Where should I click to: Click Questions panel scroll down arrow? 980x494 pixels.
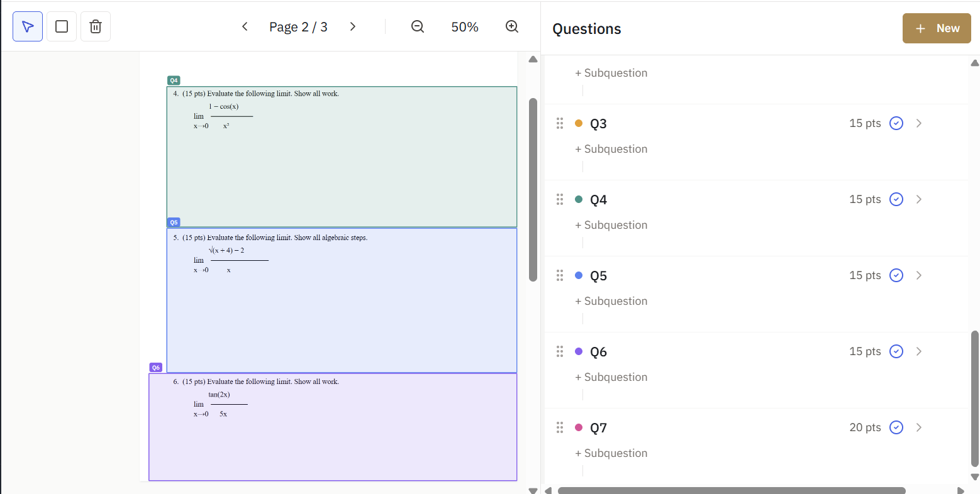[975, 477]
